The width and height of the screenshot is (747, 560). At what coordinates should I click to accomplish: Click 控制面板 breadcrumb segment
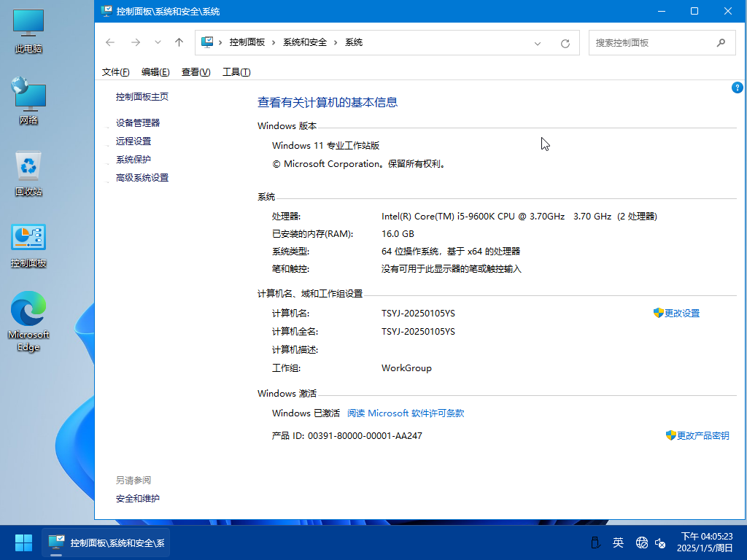(247, 42)
